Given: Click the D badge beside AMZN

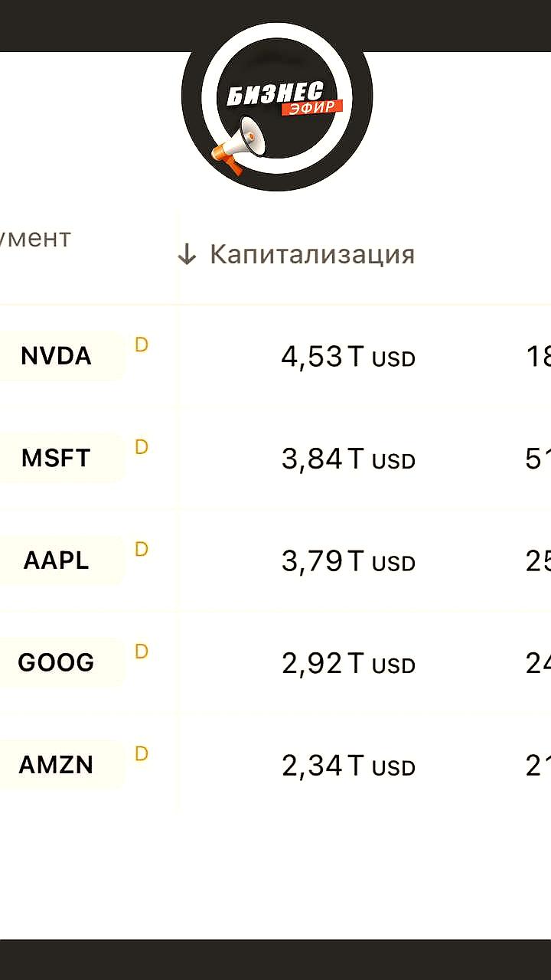Looking at the screenshot, I should click(x=142, y=753).
